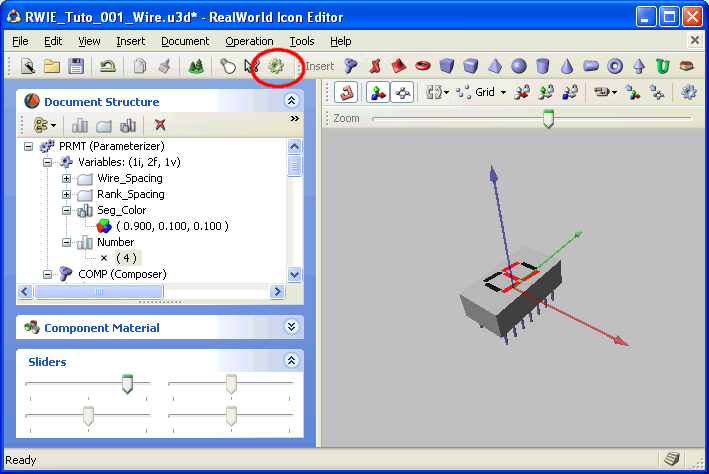Insert a sphere shape

click(519, 66)
